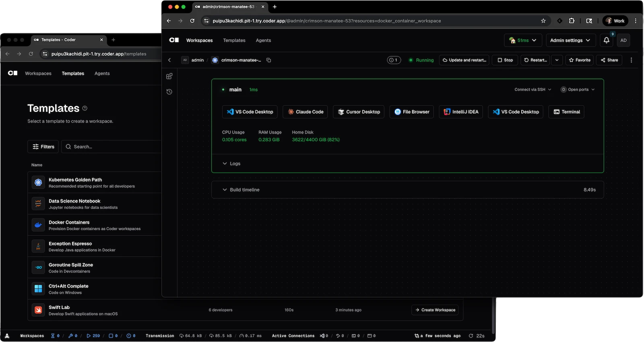
Task: Launch Claude Code app
Action: point(305,112)
